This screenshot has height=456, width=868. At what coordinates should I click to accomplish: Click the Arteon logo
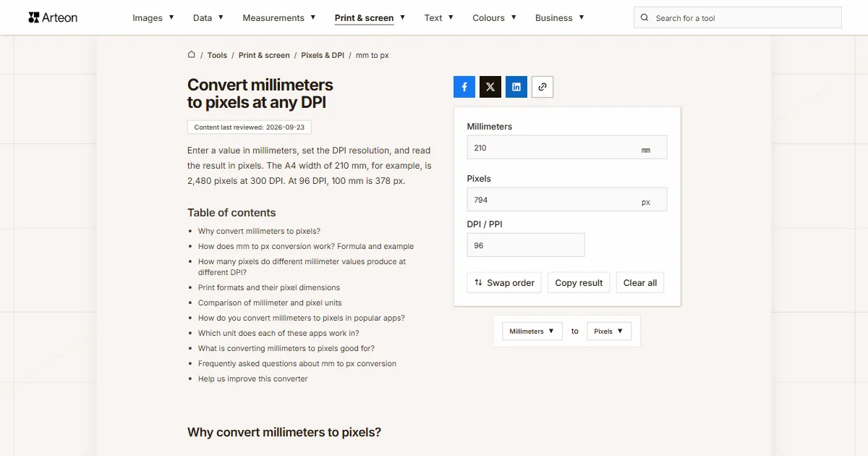pyautogui.click(x=53, y=17)
